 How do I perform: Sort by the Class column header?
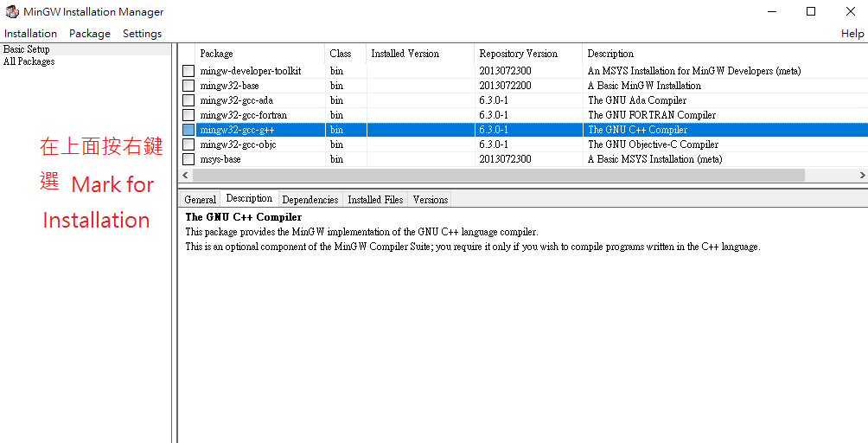(x=346, y=54)
